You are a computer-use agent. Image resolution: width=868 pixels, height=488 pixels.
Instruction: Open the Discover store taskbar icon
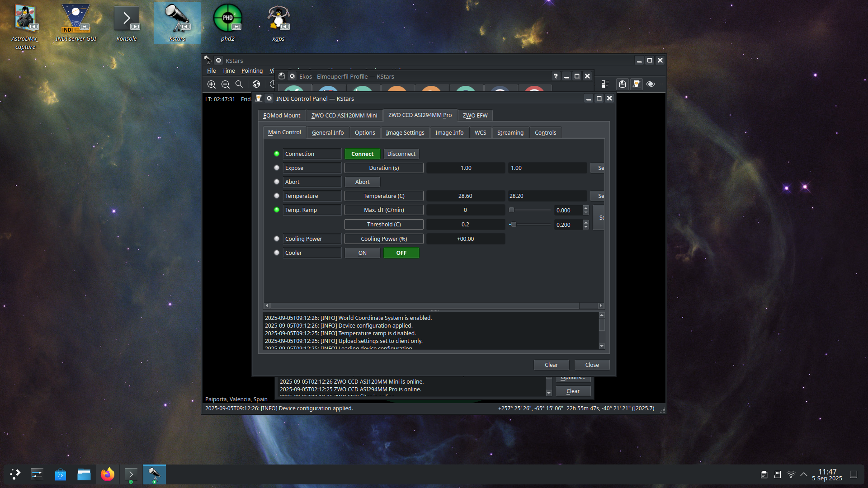60,474
